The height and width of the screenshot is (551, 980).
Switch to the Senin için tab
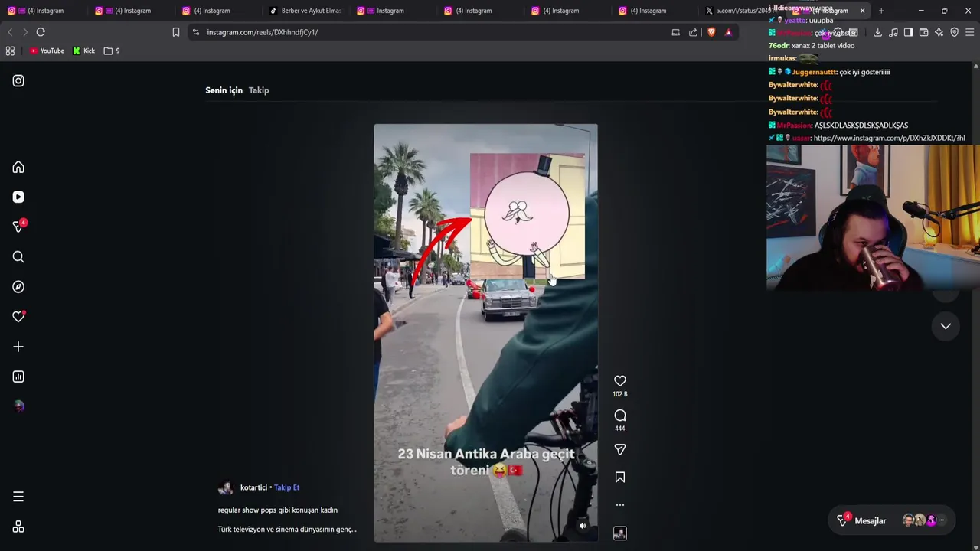224,90
